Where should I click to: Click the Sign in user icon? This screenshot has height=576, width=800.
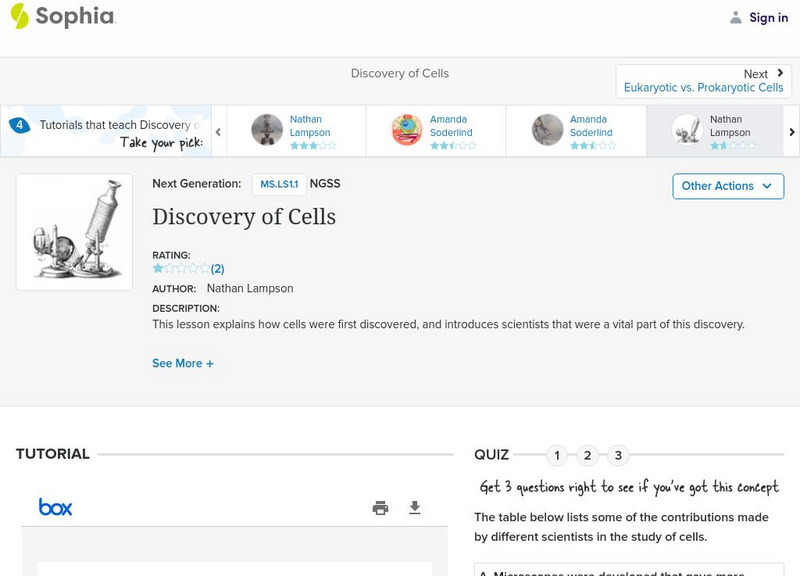coord(736,18)
